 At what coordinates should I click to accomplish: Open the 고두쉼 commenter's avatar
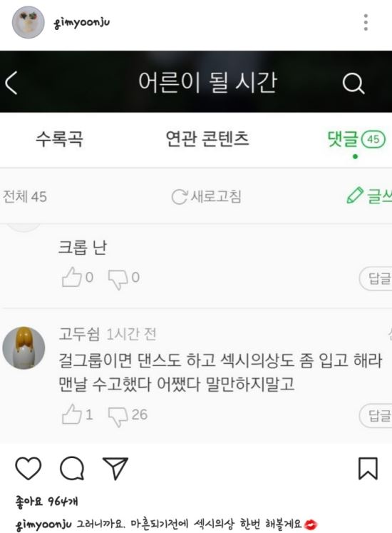[24, 348]
